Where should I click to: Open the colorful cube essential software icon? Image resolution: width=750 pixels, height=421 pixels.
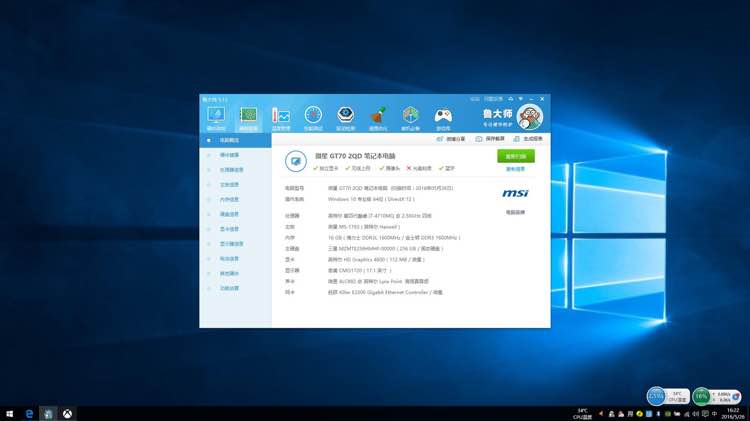(410, 115)
